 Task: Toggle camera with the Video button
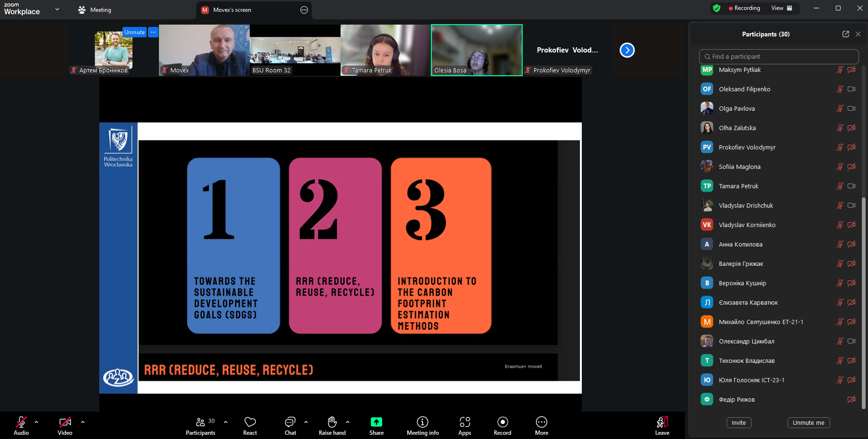(65, 425)
